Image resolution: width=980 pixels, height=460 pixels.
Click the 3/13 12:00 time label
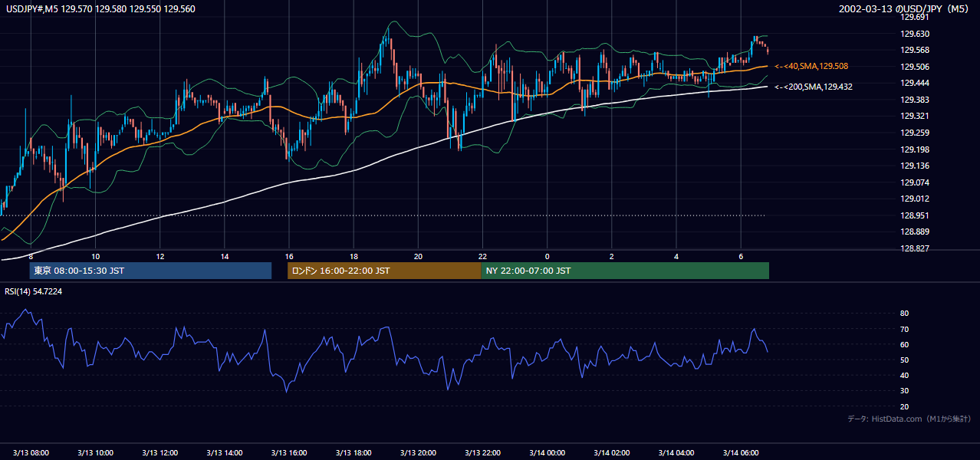click(x=159, y=453)
